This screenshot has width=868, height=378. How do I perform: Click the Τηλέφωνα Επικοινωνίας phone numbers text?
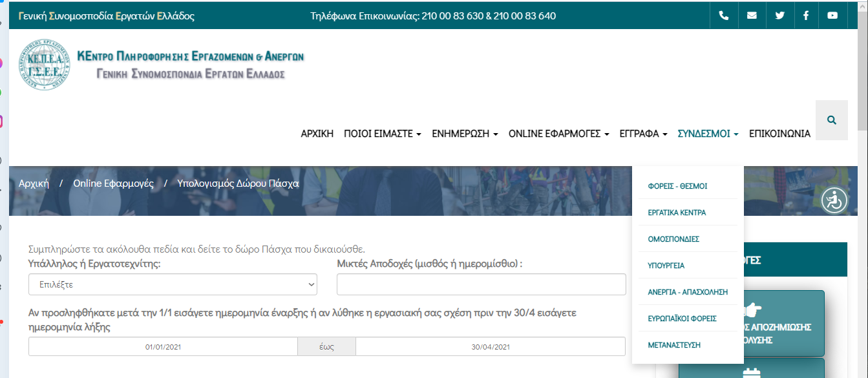click(x=433, y=16)
